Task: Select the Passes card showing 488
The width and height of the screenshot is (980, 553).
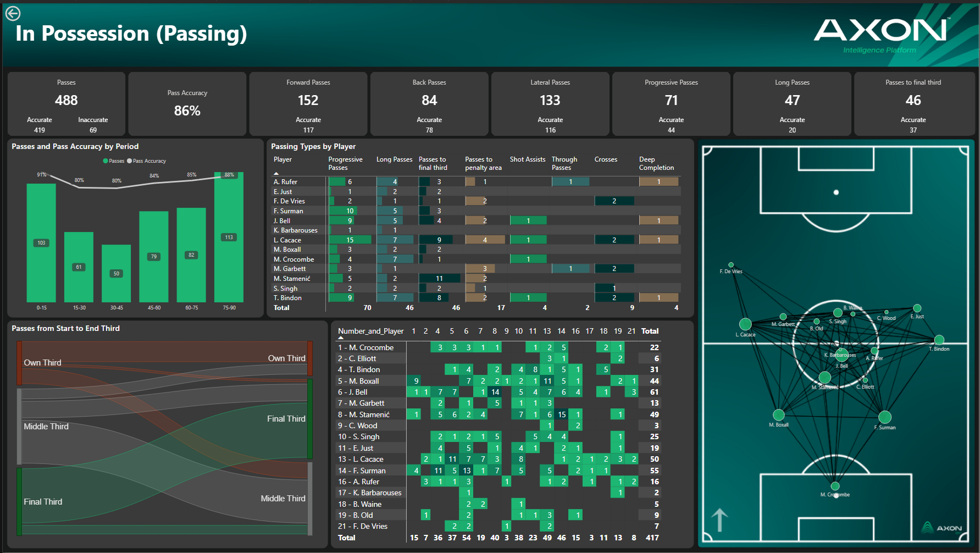Action: click(x=66, y=103)
